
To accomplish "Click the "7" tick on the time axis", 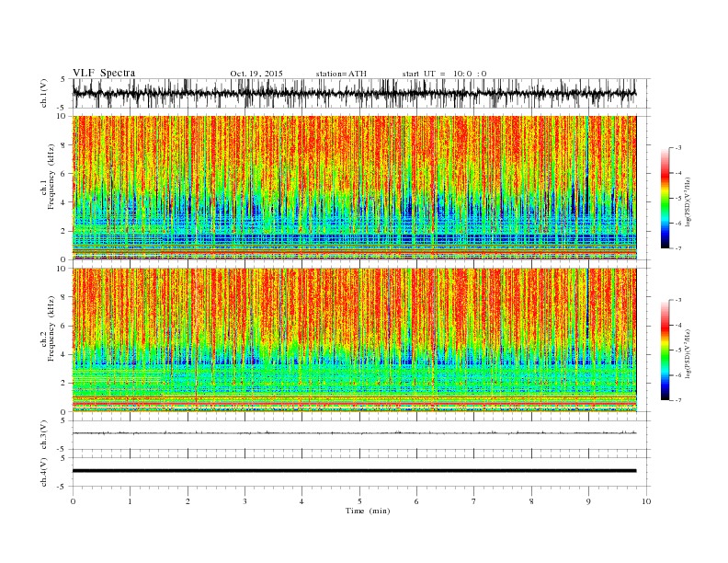I will [x=473, y=501].
